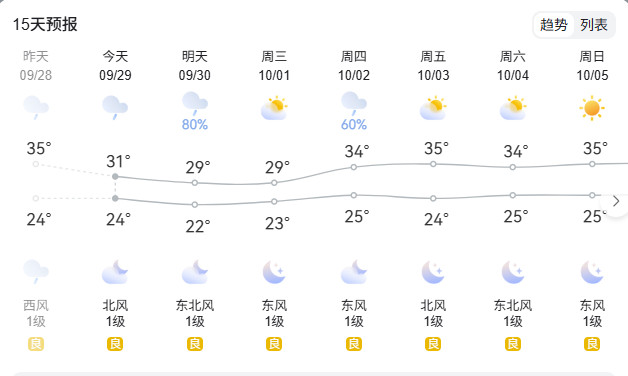The image size is (628, 376).
Task: Select the 周六 10/04 day column header
Action: point(513,66)
